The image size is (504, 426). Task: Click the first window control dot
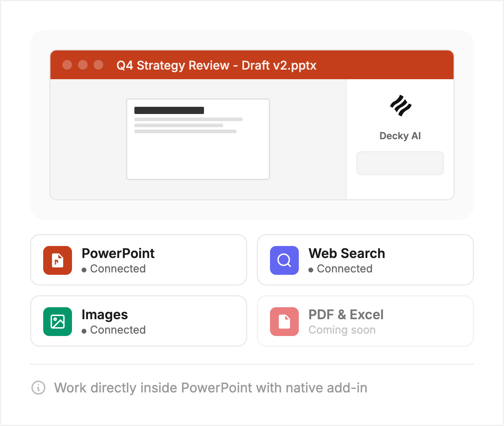[x=67, y=65]
